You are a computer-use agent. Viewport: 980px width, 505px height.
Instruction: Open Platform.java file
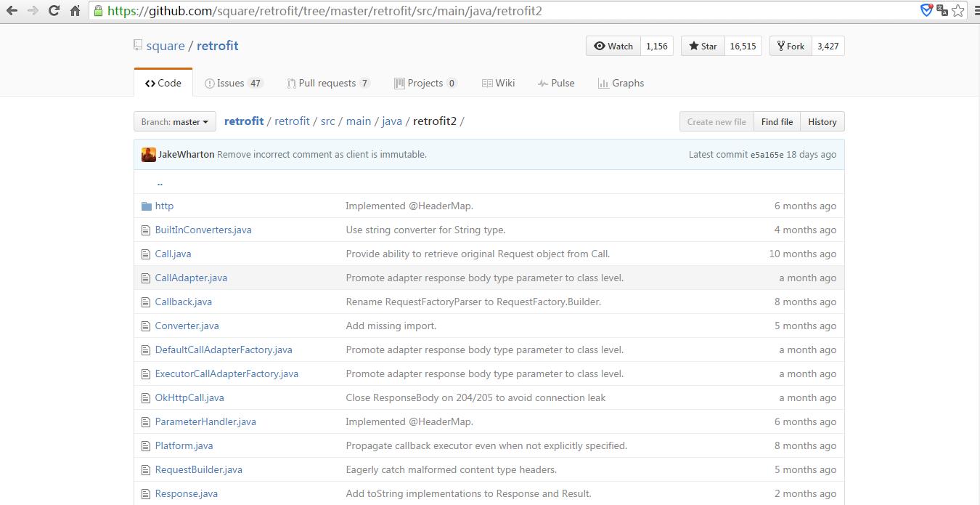click(184, 446)
